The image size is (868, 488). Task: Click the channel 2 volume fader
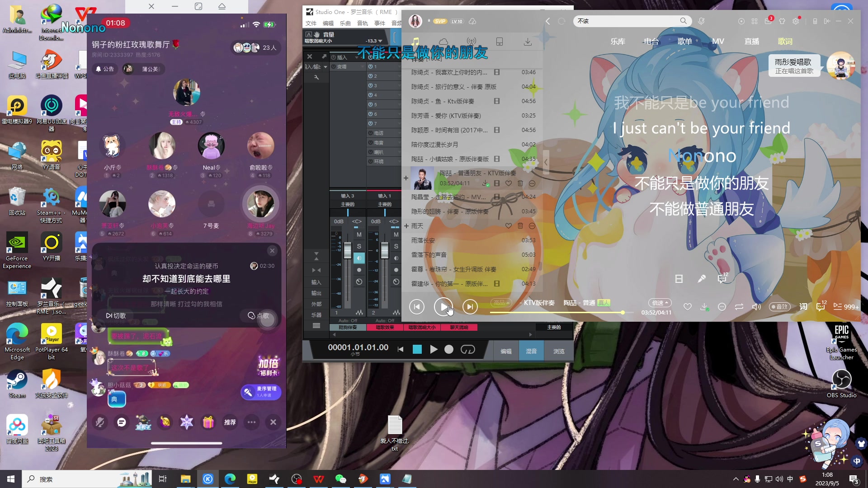coord(384,250)
